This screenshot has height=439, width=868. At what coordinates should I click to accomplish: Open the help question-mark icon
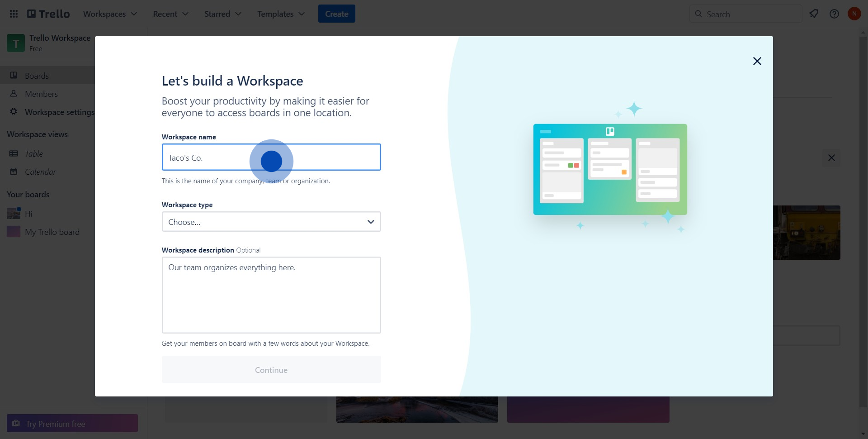[834, 14]
